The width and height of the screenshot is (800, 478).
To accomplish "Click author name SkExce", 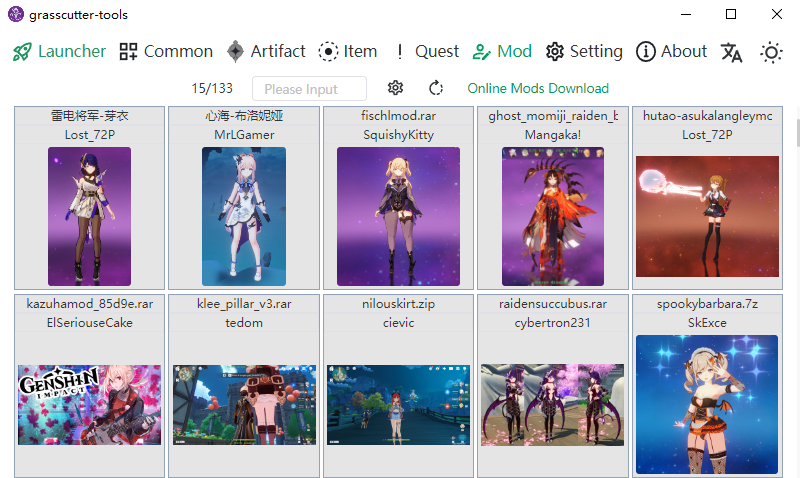I will (707, 323).
